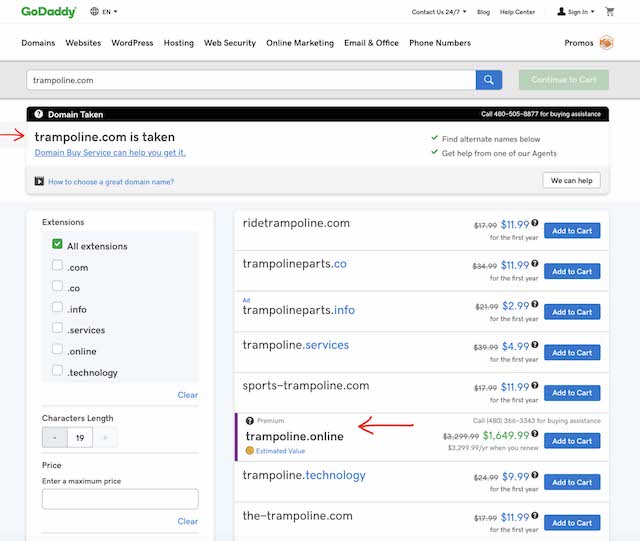The width and height of the screenshot is (640, 541).
Task: Click the Promos badge icon
Action: [x=606, y=43]
